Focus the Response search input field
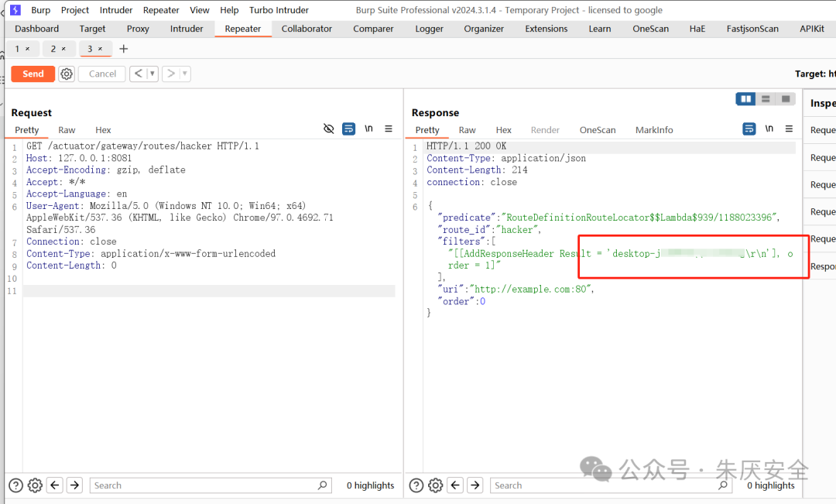This screenshot has width=836, height=504. (x=611, y=485)
